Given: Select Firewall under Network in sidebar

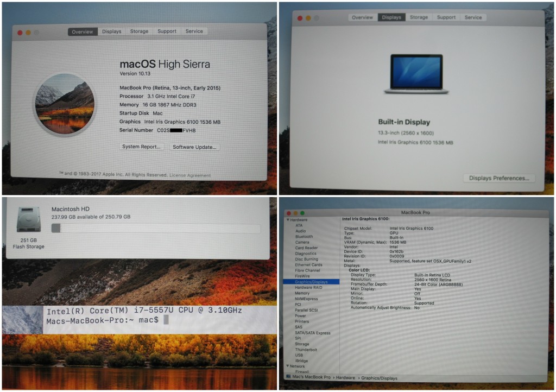Looking at the screenshot, I should (302, 371).
